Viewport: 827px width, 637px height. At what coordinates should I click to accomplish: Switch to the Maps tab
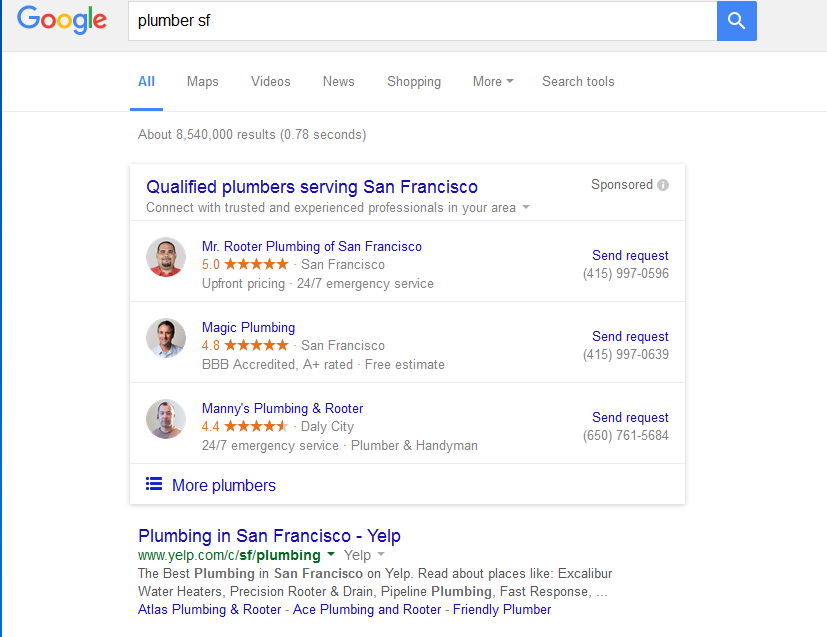point(203,82)
